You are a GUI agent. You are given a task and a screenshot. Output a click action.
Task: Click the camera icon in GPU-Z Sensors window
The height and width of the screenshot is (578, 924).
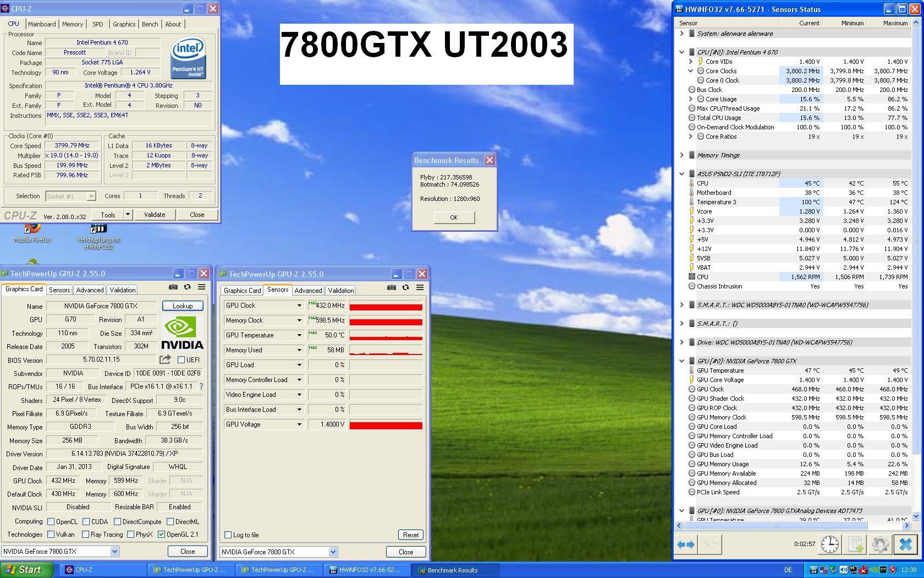(391, 287)
